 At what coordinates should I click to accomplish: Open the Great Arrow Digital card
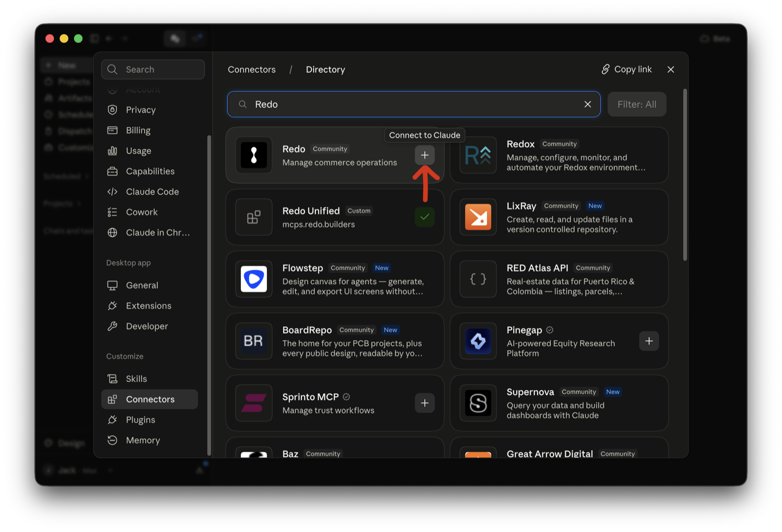coord(559,448)
